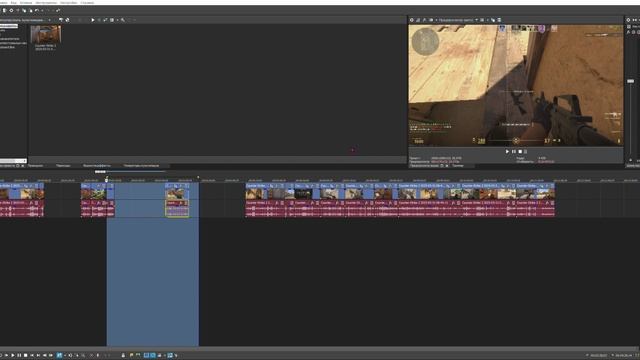This screenshot has height=360, width=640.
Task: Click the Undo arrow in main toolbar
Action: (x=37, y=10)
